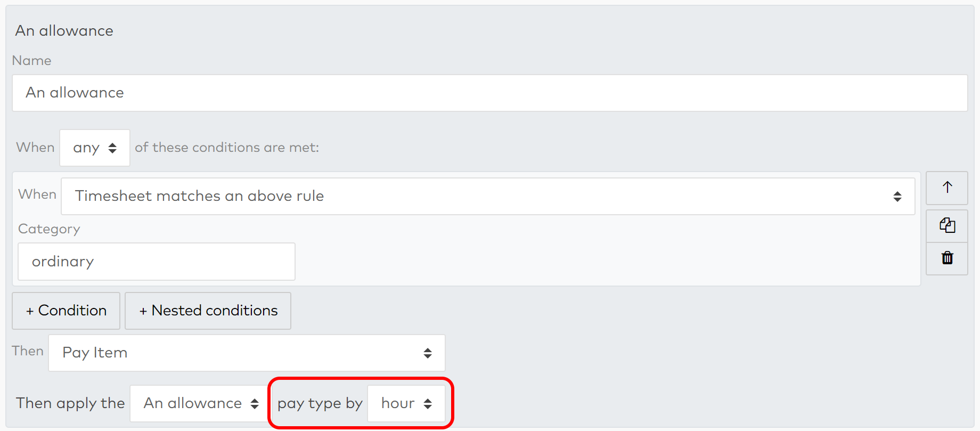Delete the condition with the trash icon
The height and width of the screenshot is (431, 980).
click(x=947, y=258)
